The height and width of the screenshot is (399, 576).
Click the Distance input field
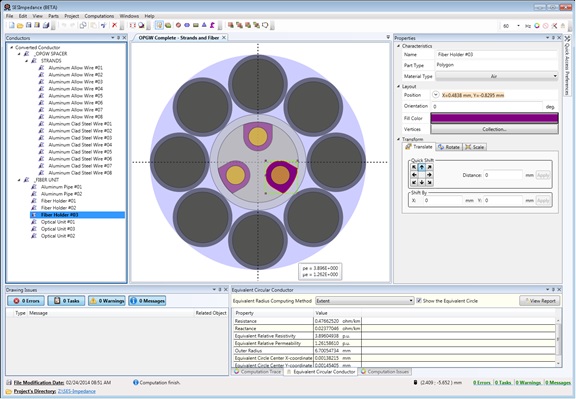pos(503,175)
